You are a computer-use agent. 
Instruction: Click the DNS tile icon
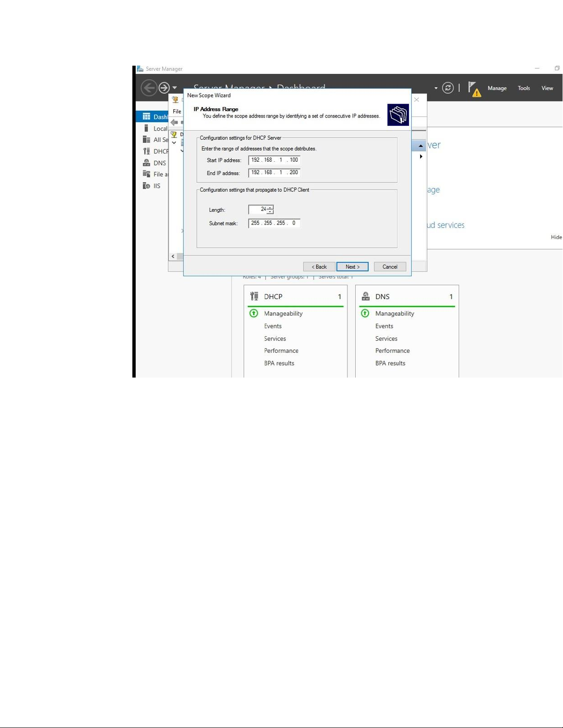point(366,296)
